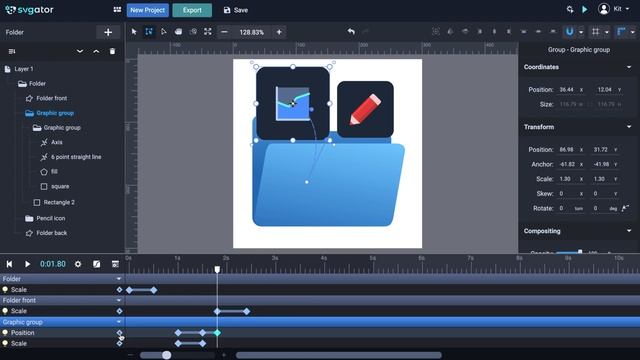Toggle the Folder front Scale animator bulb
The height and width of the screenshot is (360, 640).
(5, 311)
